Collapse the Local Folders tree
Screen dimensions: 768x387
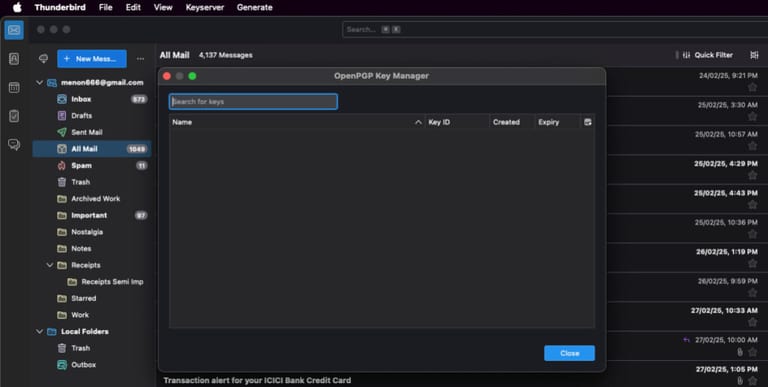(x=40, y=332)
